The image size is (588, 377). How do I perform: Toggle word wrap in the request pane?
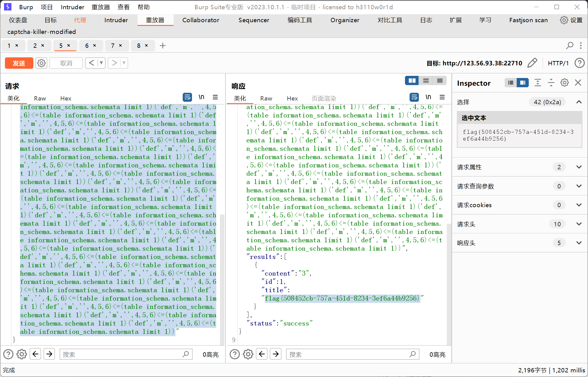coord(187,97)
